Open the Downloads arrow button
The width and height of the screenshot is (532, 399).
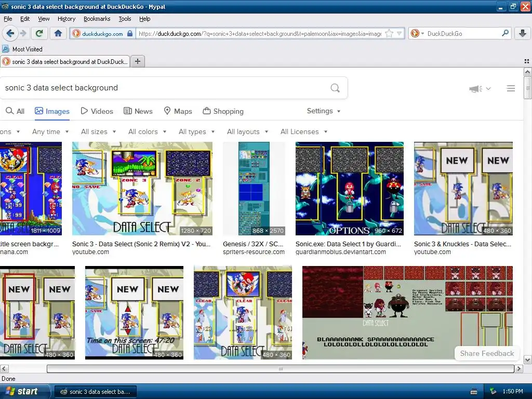coord(523,33)
